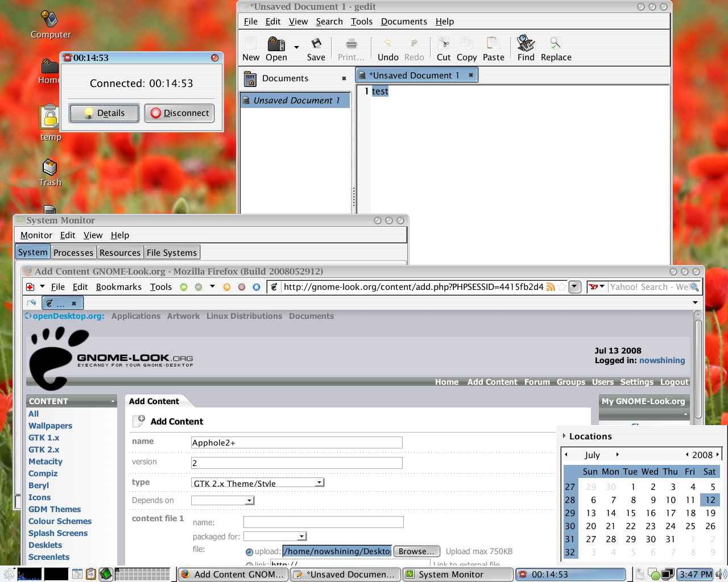The width and height of the screenshot is (728, 582).
Task: Click in the name field containing Apphole2+
Action: pos(297,442)
